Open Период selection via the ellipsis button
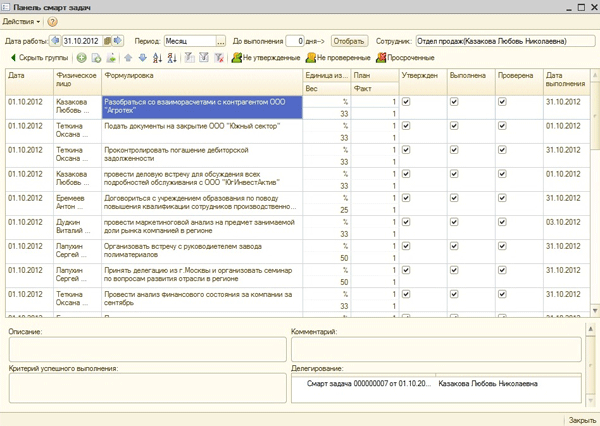Screen dimensions: 600x426 tap(221, 41)
